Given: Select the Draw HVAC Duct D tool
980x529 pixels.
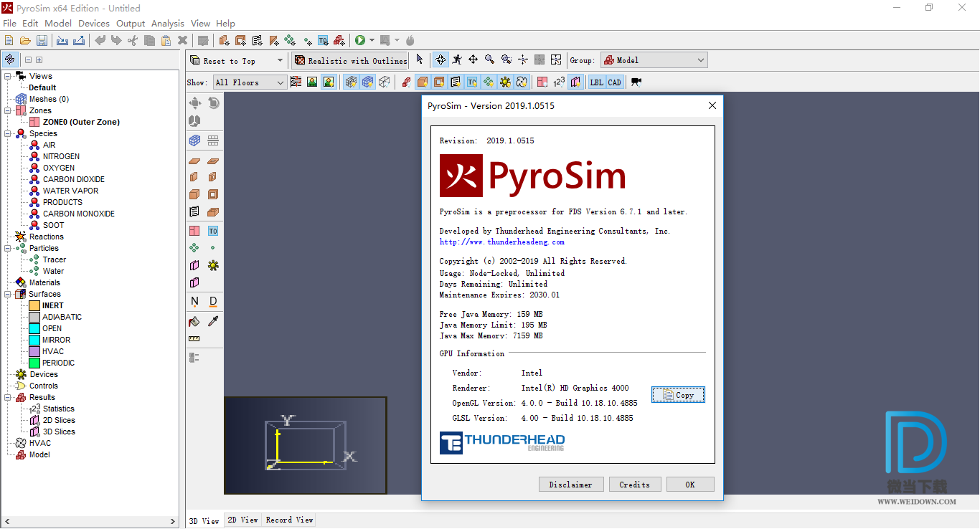Looking at the screenshot, I should point(213,301).
